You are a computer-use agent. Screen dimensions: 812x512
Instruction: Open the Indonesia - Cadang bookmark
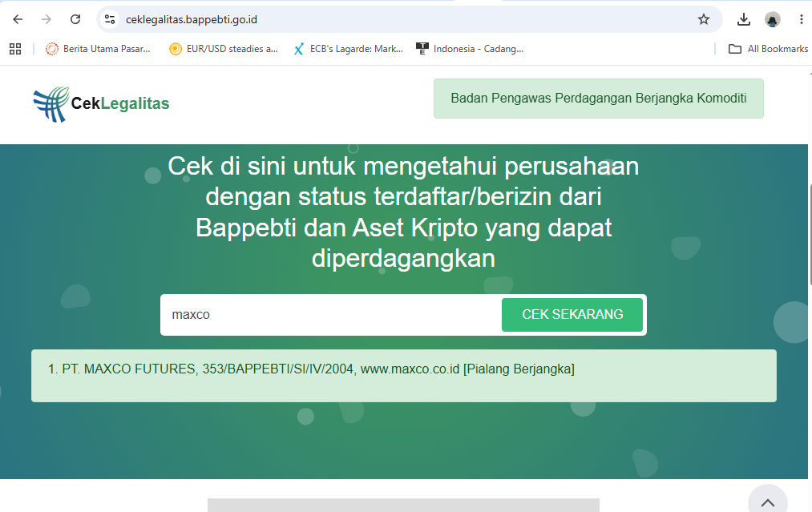pos(470,49)
